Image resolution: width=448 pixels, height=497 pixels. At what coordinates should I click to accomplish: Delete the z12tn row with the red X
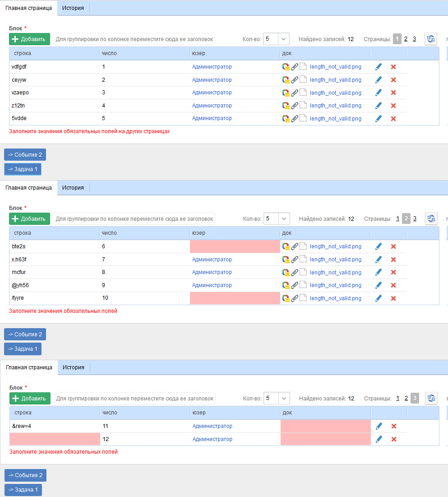(393, 106)
